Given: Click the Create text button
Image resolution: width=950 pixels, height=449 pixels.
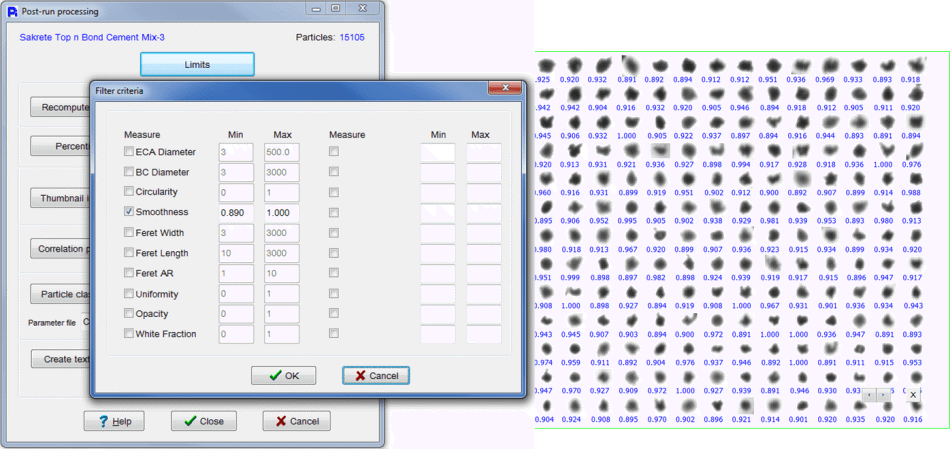Looking at the screenshot, I should coord(61,359).
